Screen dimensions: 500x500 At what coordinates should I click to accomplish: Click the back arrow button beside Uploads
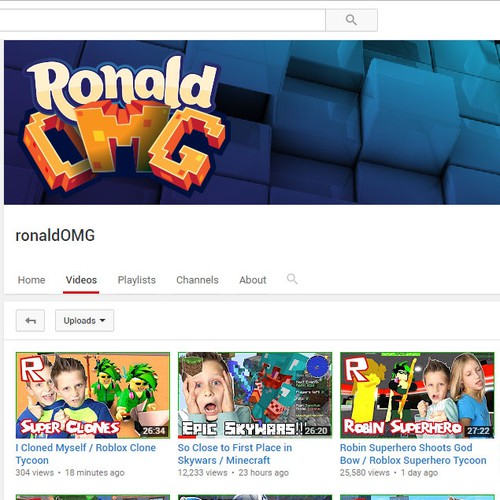[30, 321]
